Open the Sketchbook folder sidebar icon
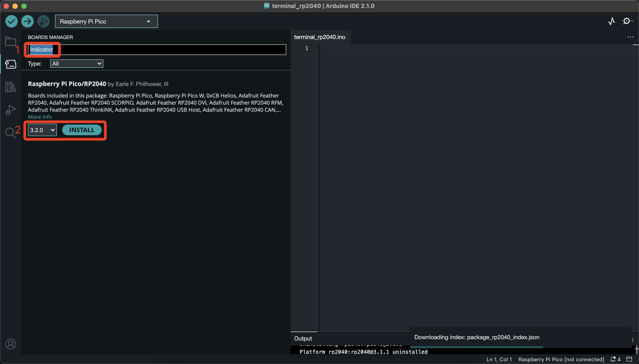The height and width of the screenshot is (364, 639). [10, 41]
